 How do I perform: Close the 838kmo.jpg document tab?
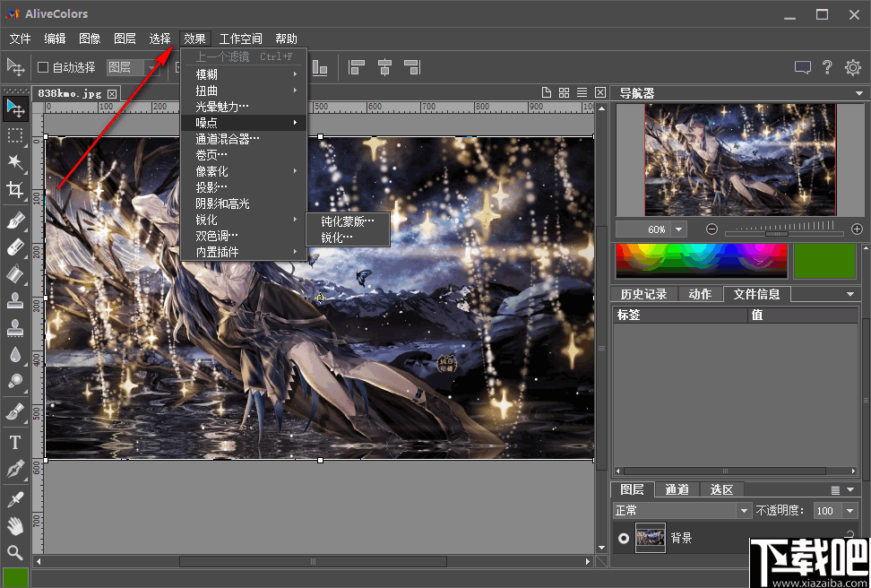(x=112, y=93)
